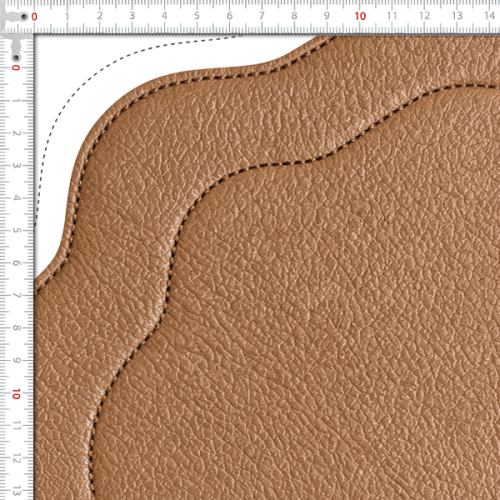The image size is (500, 500).
Task: Click the 9 mark on the horizontal ruler
Action: click(327, 16)
